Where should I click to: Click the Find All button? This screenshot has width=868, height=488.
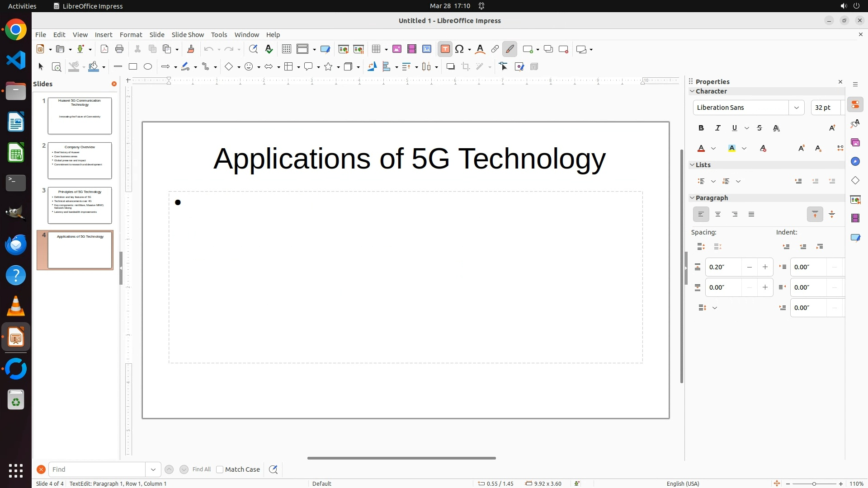point(201,469)
